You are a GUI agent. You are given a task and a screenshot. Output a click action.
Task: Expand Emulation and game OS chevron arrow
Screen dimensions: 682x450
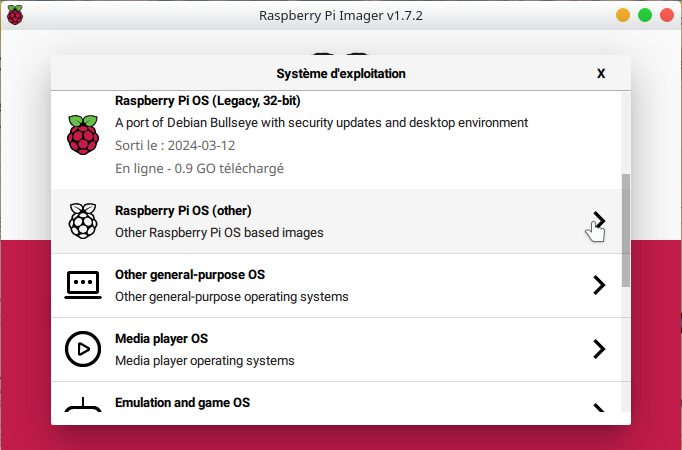point(599,408)
